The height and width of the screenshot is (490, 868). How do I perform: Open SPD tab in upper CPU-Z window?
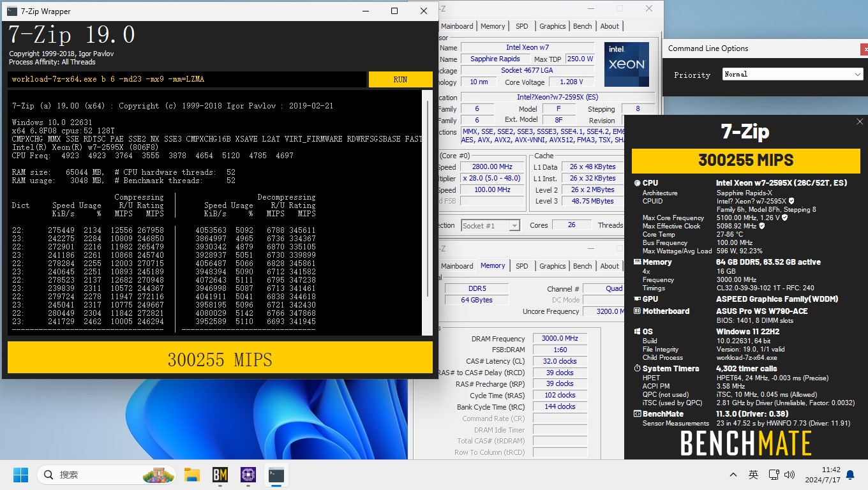click(522, 26)
